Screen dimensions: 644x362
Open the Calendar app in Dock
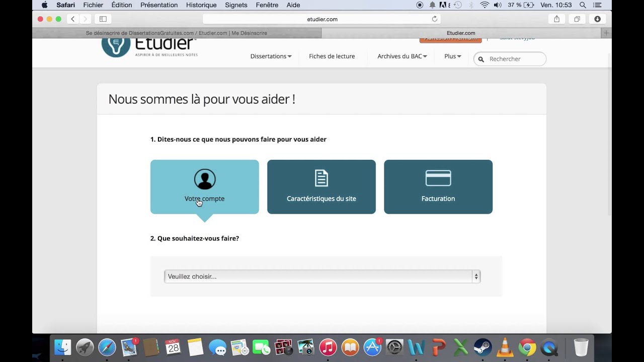173,347
